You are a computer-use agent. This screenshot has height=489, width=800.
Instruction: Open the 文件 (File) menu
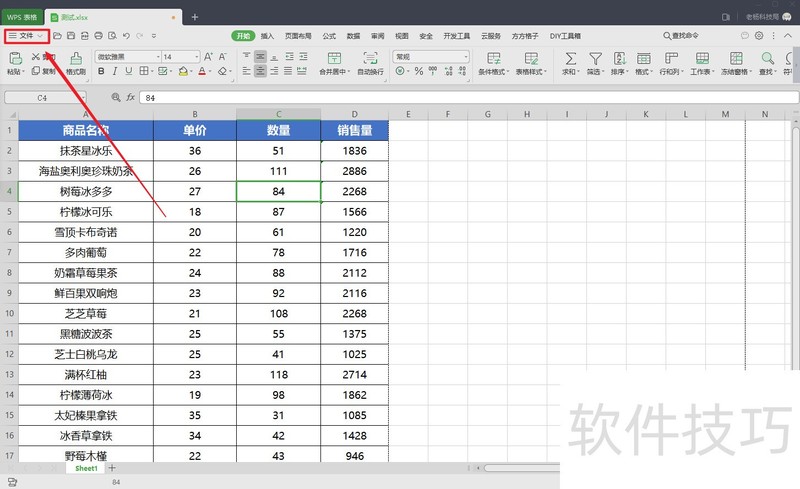coord(26,35)
